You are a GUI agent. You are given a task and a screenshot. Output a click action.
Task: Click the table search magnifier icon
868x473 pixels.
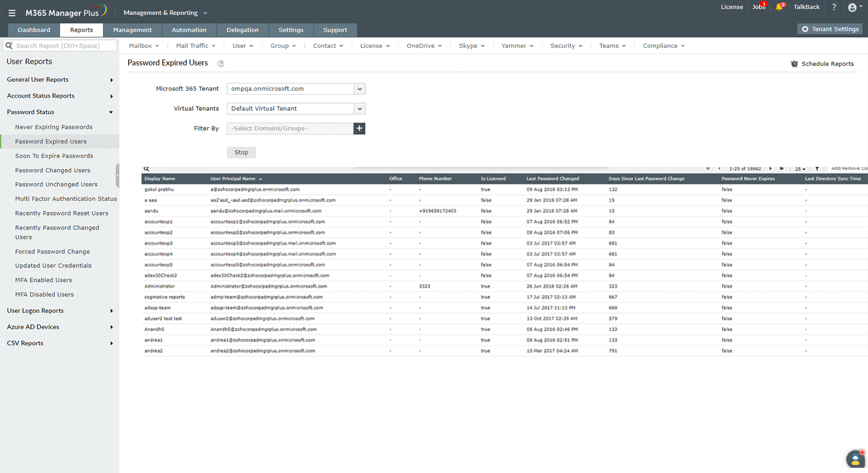[147, 169]
